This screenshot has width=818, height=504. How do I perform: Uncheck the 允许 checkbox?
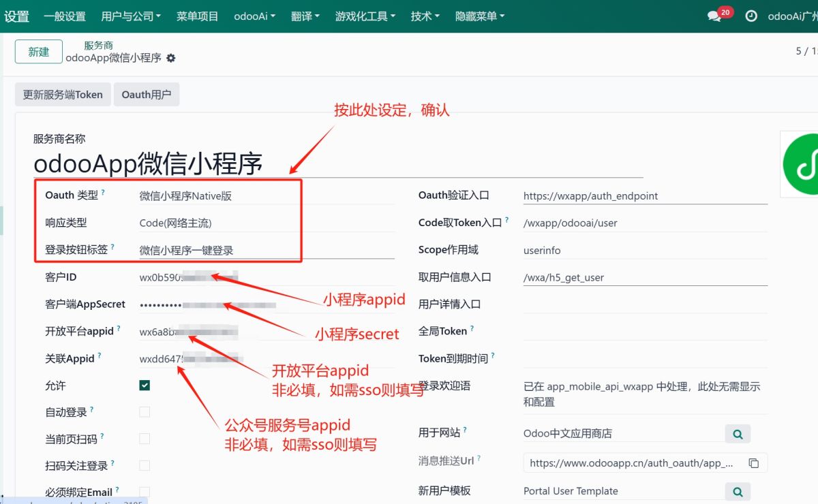pyautogui.click(x=145, y=385)
